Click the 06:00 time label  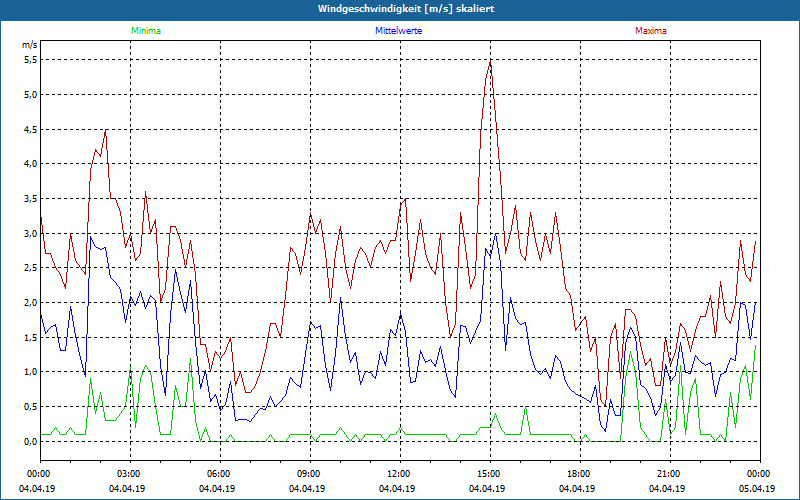pyautogui.click(x=219, y=474)
